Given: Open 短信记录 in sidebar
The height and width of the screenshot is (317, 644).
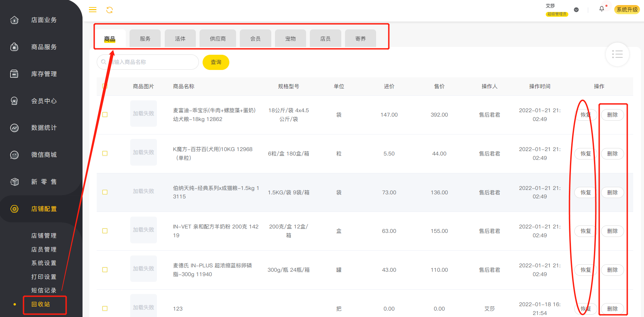Looking at the screenshot, I should click(44, 290).
